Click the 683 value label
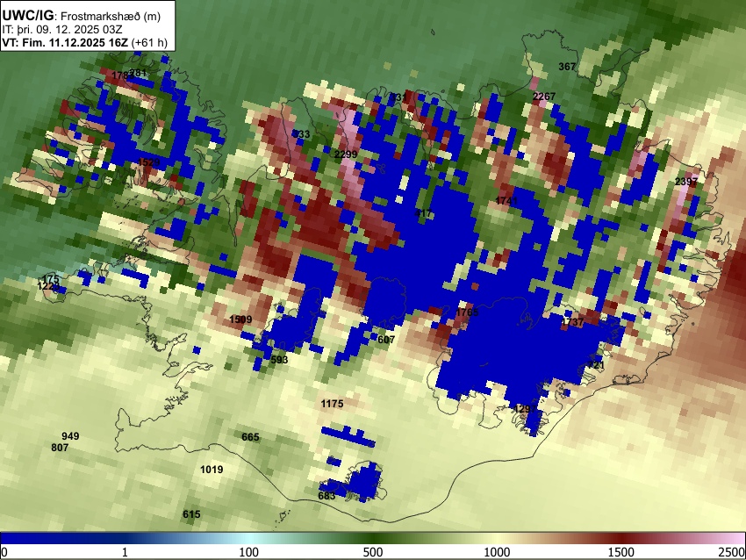This screenshot has width=746, height=560. pos(326,496)
